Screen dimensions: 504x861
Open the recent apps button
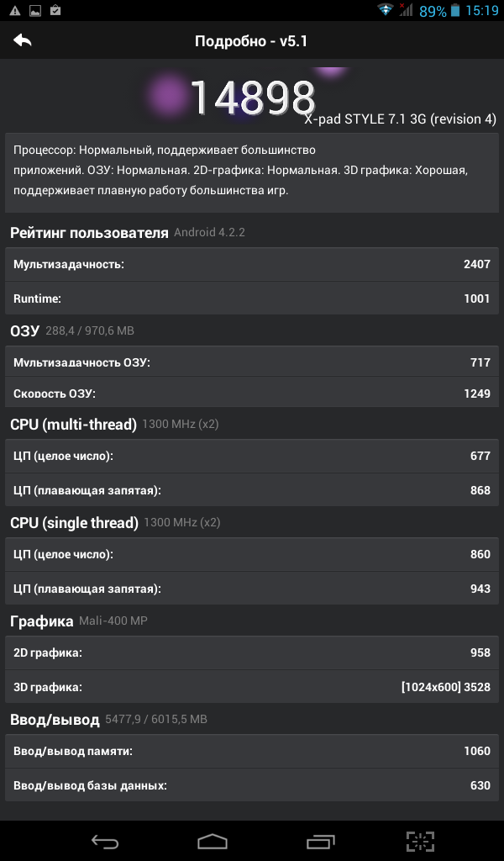pos(321,841)
